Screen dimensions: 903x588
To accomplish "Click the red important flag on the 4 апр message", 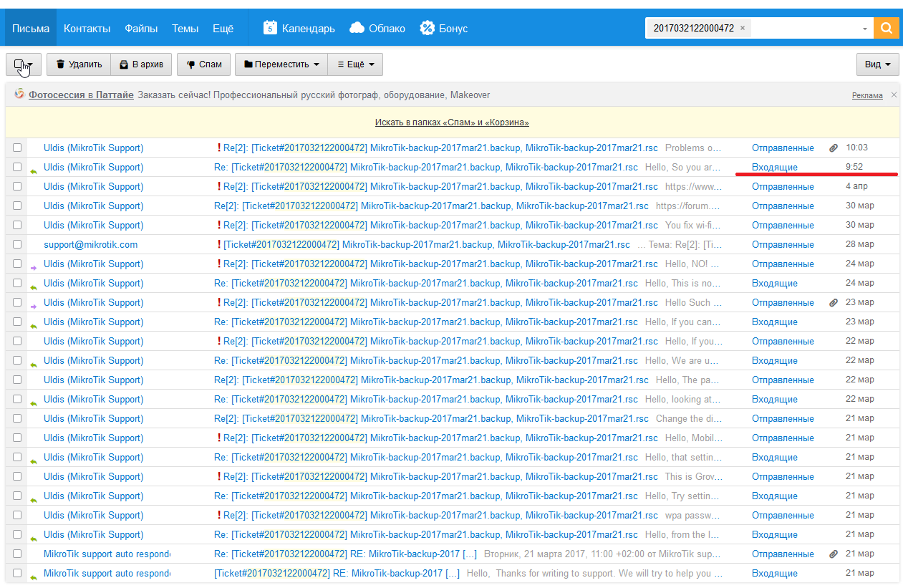I will [x=218, y=186].
